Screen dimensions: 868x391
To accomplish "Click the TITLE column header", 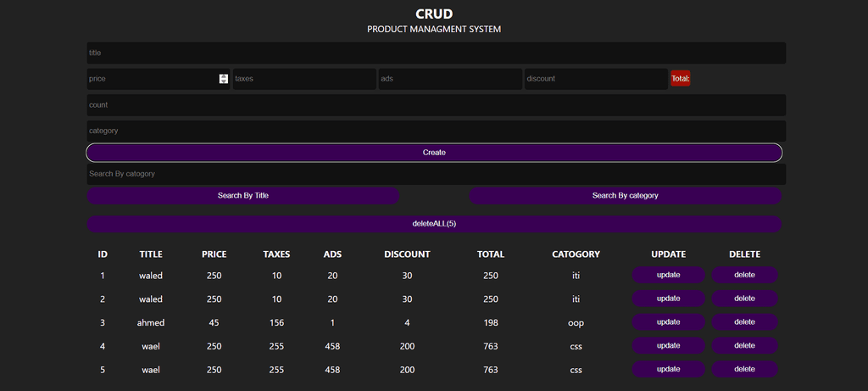I will click(151, 254).
